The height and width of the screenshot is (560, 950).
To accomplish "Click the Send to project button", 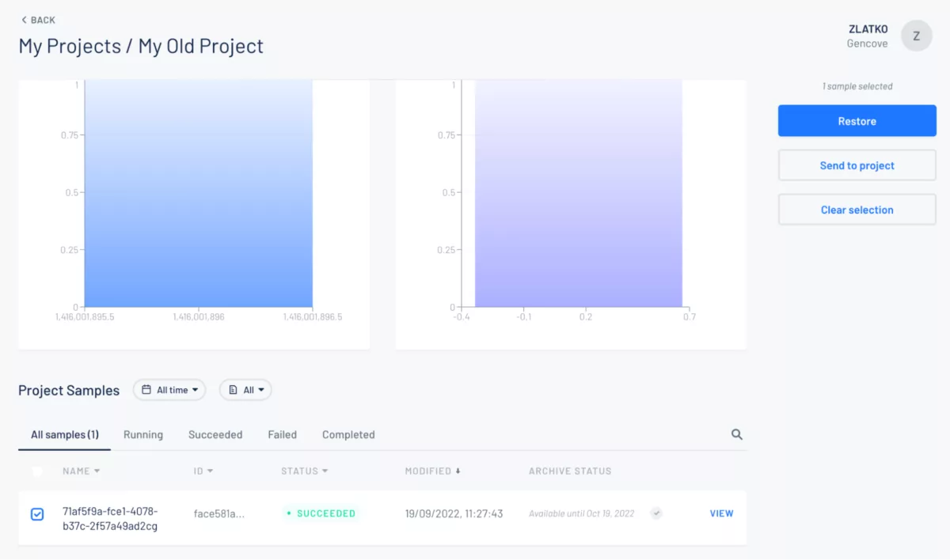I will 857,165.
